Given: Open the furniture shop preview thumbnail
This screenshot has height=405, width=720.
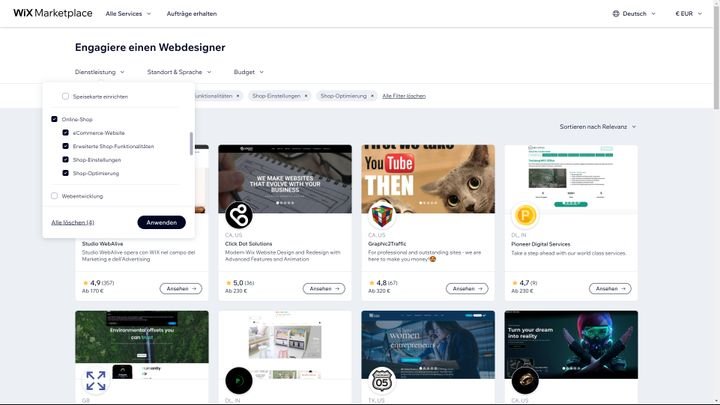Looking at the screenshot, I should 285,344.
